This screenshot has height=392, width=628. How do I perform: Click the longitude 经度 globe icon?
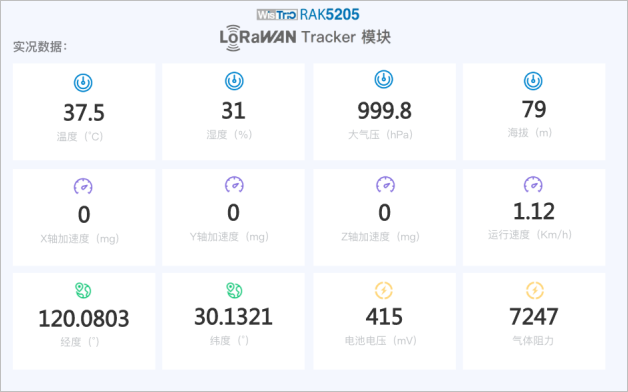83,290
